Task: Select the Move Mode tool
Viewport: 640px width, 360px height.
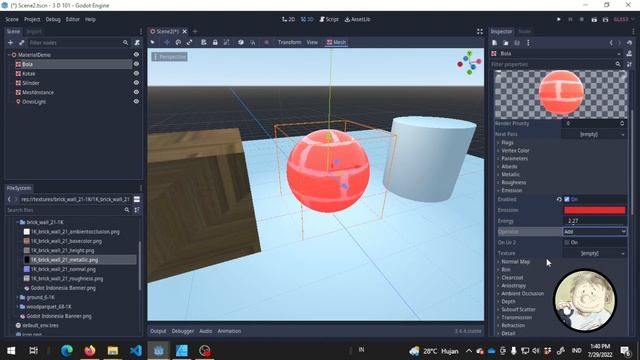Action: (x=167, y=42)
